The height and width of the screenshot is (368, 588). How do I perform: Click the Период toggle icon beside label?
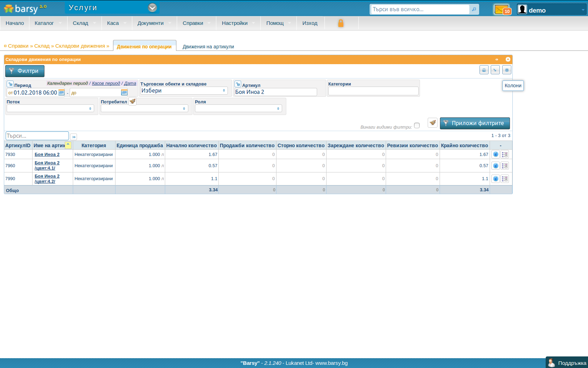[10, 84]
